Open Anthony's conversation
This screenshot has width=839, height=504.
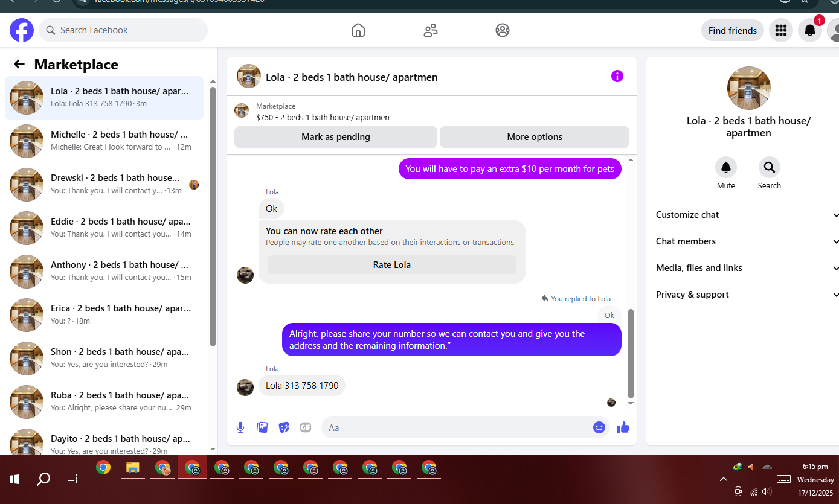[104, 272]
